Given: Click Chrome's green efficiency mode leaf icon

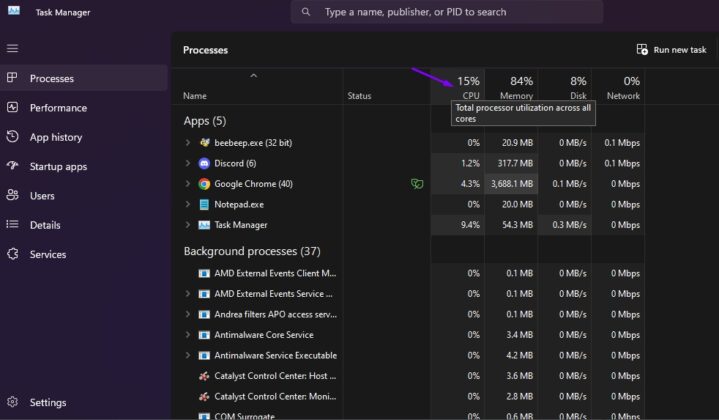Looking at the screenshot, I should 417,184.
